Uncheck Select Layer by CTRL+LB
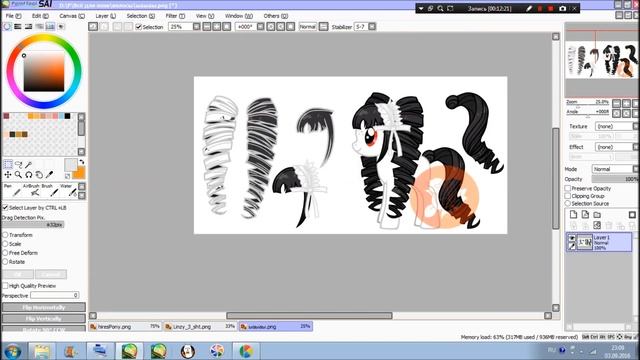 coord(5,208)
